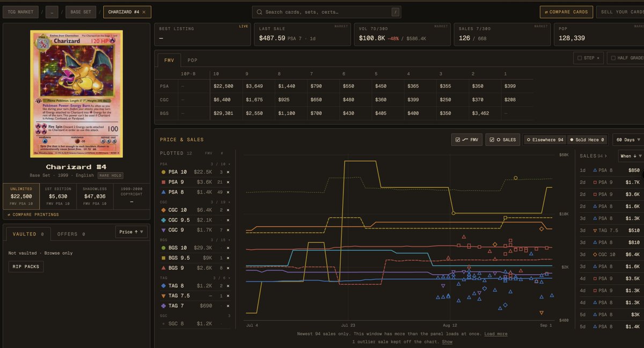Click the CGC 9.5 cyan plus marker

tap(164, 220)
